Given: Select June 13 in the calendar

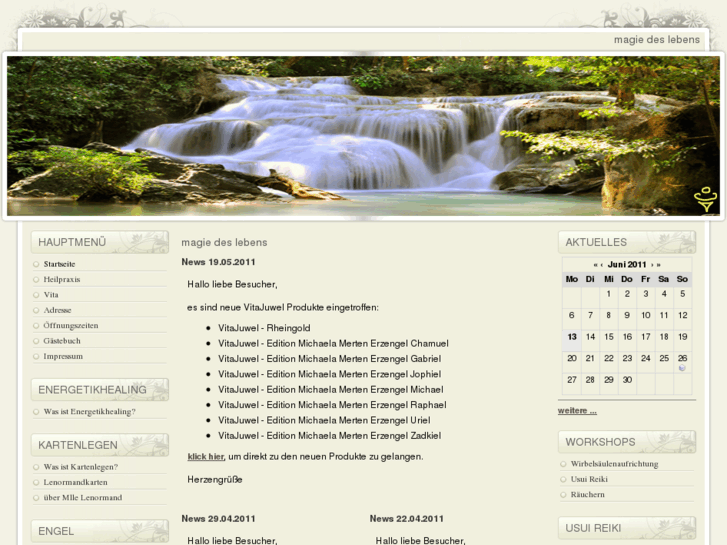Looking at the screenshot, I should [572, 337].
